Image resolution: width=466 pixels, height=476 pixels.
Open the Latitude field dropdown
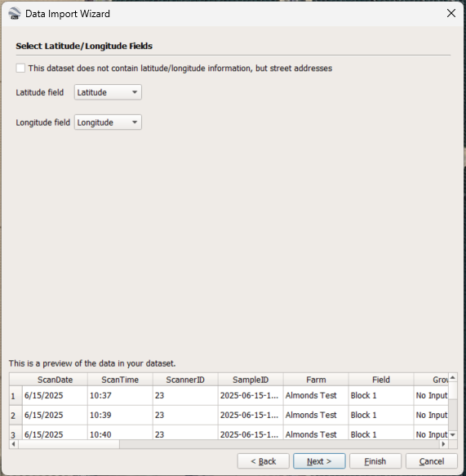[108, 92]
